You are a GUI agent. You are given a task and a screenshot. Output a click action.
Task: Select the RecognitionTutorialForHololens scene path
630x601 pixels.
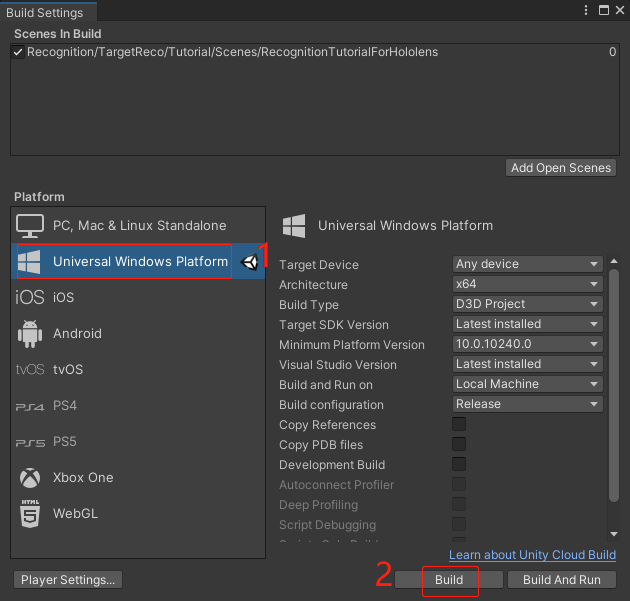232,52
